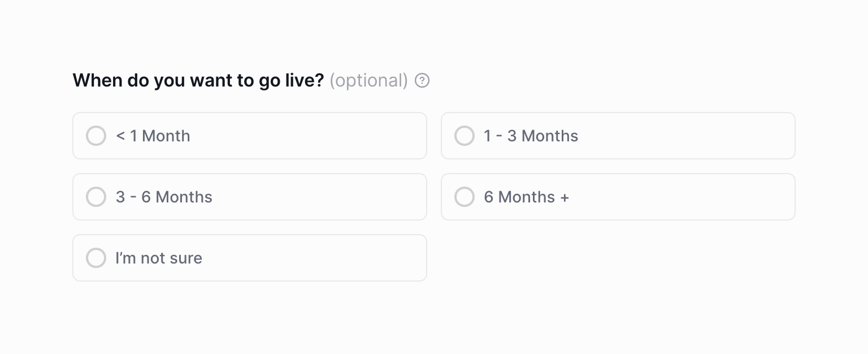Select the "3 - 6 Months" radio circle
This screenshot has width=868, height=354.
96,197
